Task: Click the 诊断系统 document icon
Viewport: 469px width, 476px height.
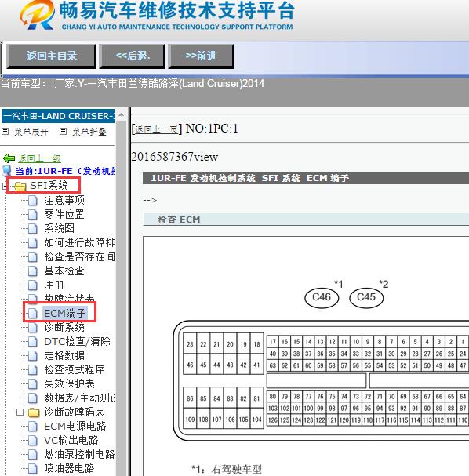Action: pos(32,328)
